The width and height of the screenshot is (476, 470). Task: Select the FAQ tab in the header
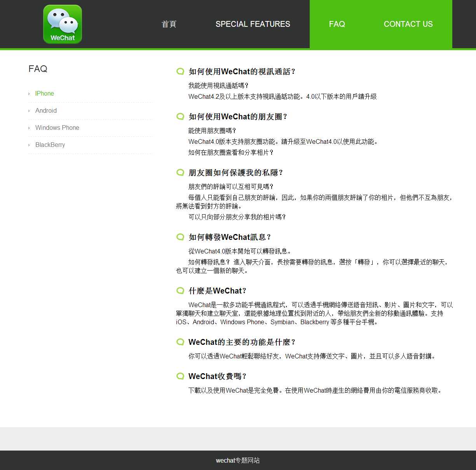pos(337,24)
